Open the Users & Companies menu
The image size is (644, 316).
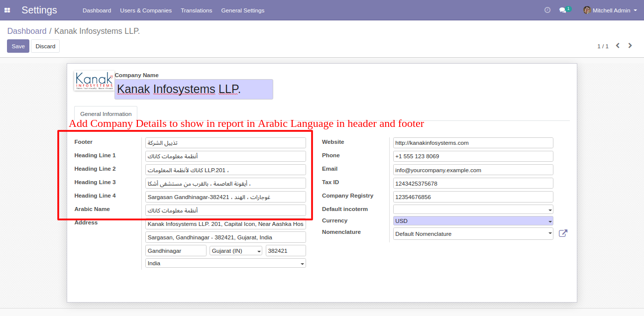pyautogui.click(x=146, y=10)
